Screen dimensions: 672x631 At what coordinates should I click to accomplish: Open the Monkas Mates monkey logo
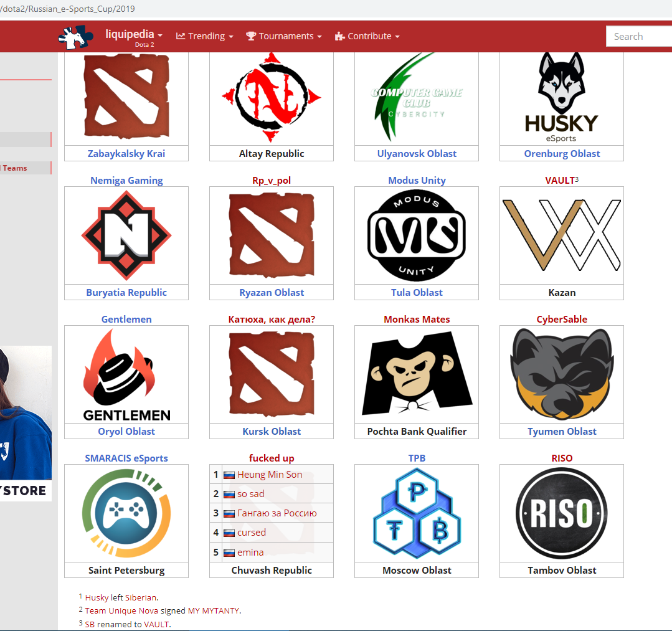point(416,374)
